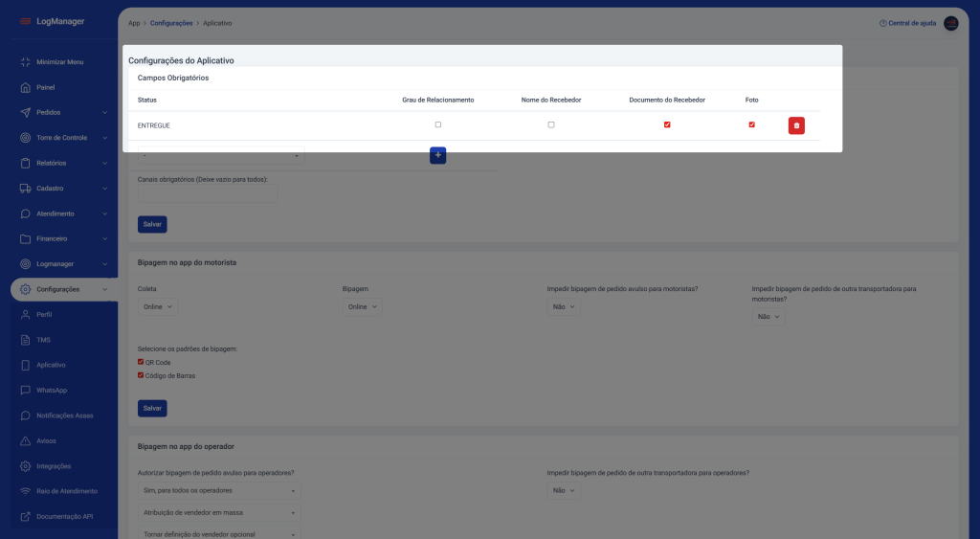The height and width of the screenshot is (539, 980).
Task: Open Notificações Asaas in the sidebar
Action: (x=64, y=415)
